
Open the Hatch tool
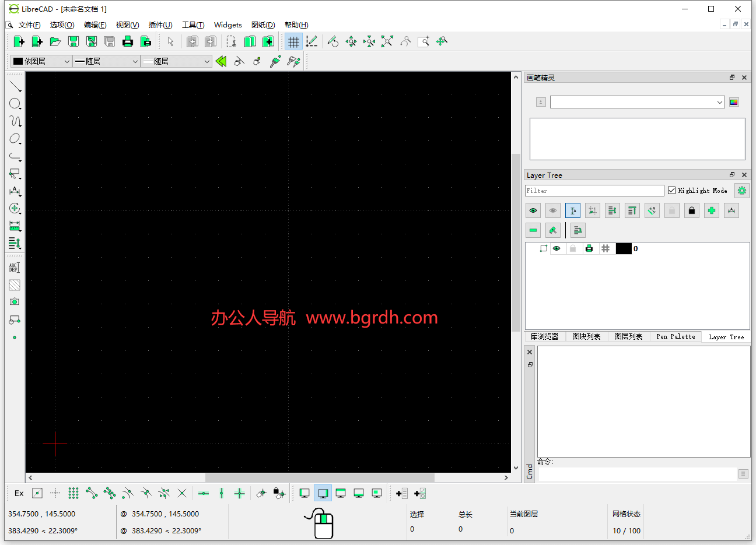15,285
